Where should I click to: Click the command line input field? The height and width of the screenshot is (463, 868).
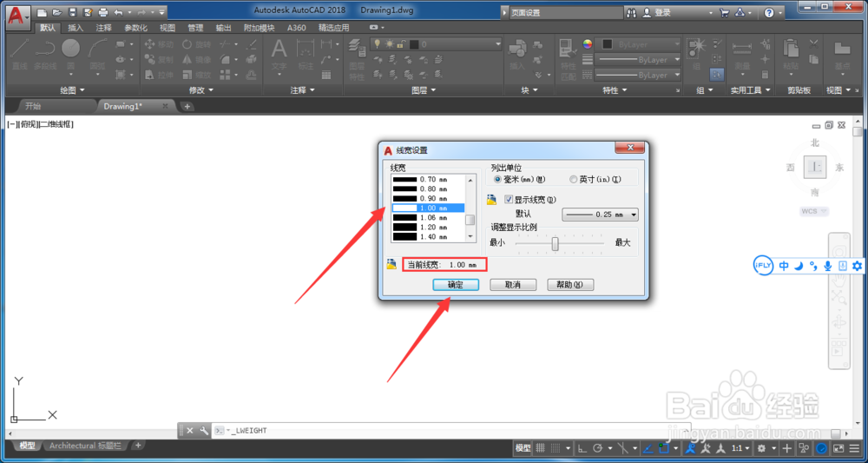451,430
